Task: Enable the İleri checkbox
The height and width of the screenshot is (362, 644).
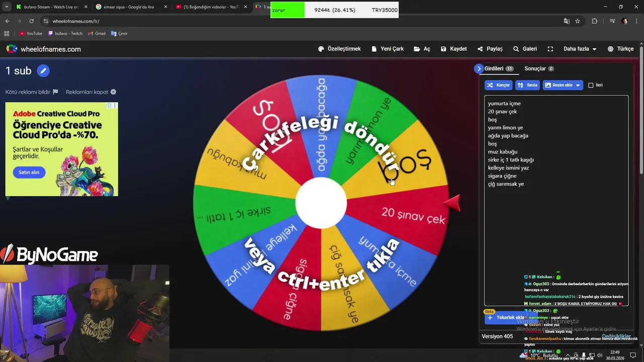Action: (591, 85)
